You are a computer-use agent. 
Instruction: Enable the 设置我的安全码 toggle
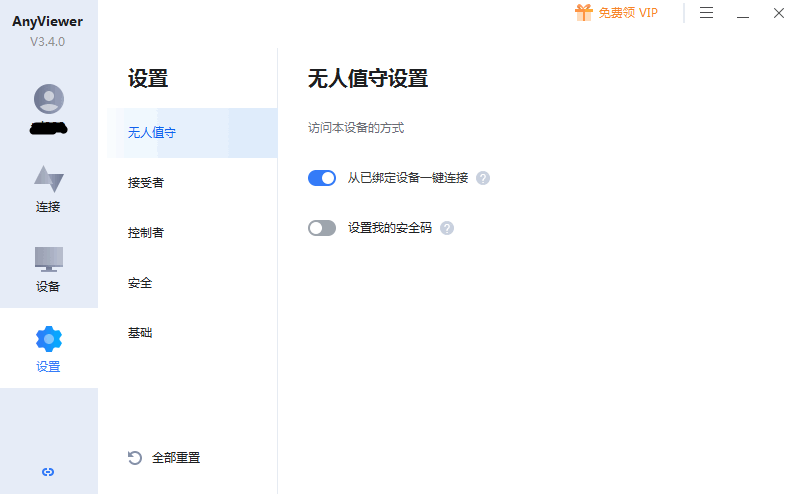click(322, 228)
